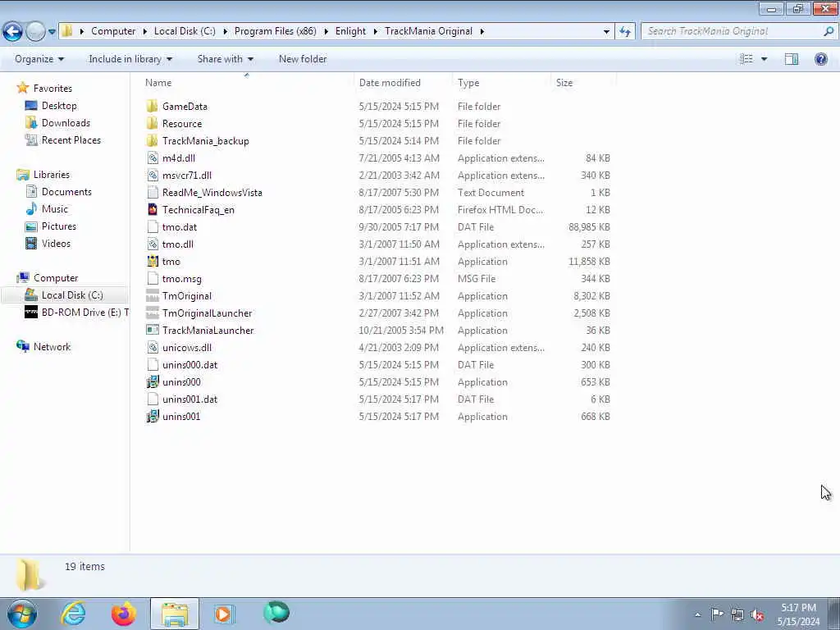This screenshot has height=630, width=840.
Task: Select the TmOriginal application icon
Action: (x=152, y=295)
